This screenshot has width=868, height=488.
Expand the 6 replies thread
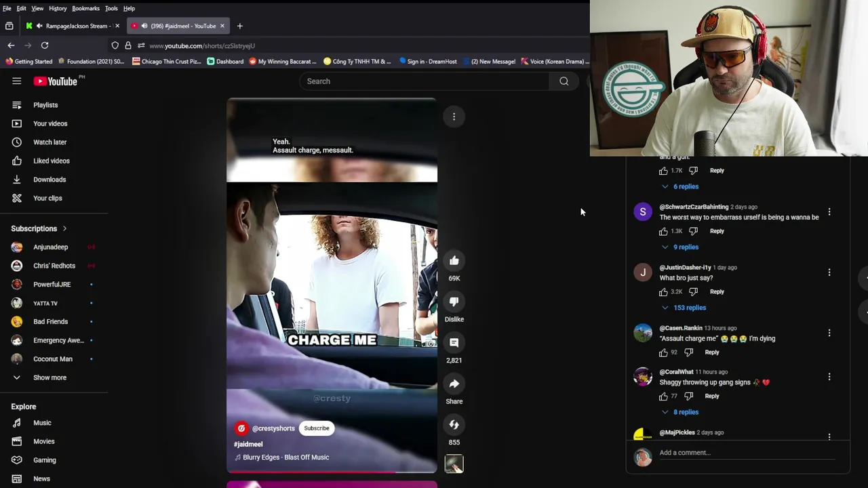pyautogui.click(x=680, y=186)
